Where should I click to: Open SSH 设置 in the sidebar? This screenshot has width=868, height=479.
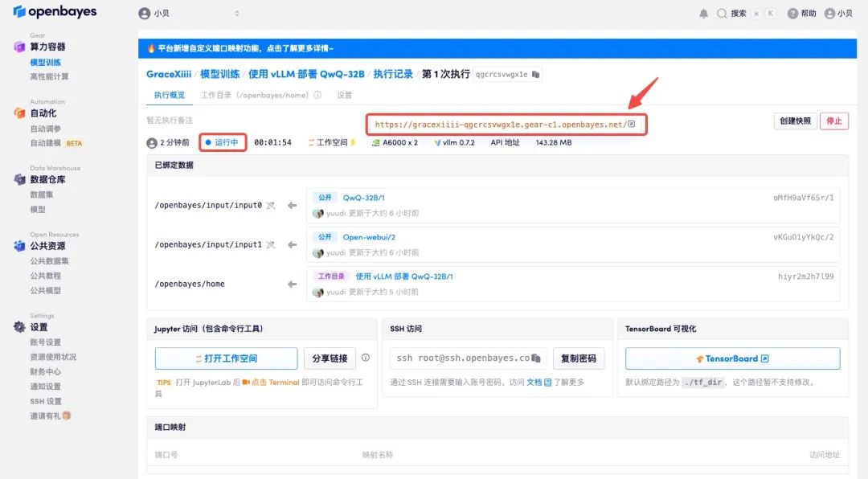click(45, 402)
